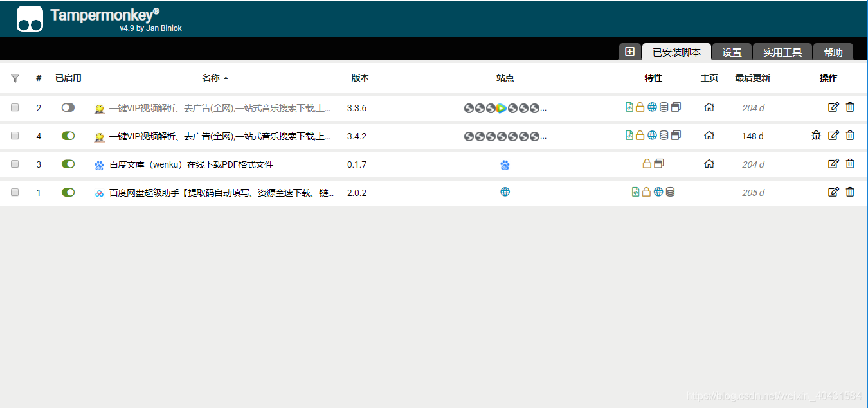Sort by 站点 column header
Image resolution: width=868 pixels, height=408 pixels.
[x=505, y=78]
